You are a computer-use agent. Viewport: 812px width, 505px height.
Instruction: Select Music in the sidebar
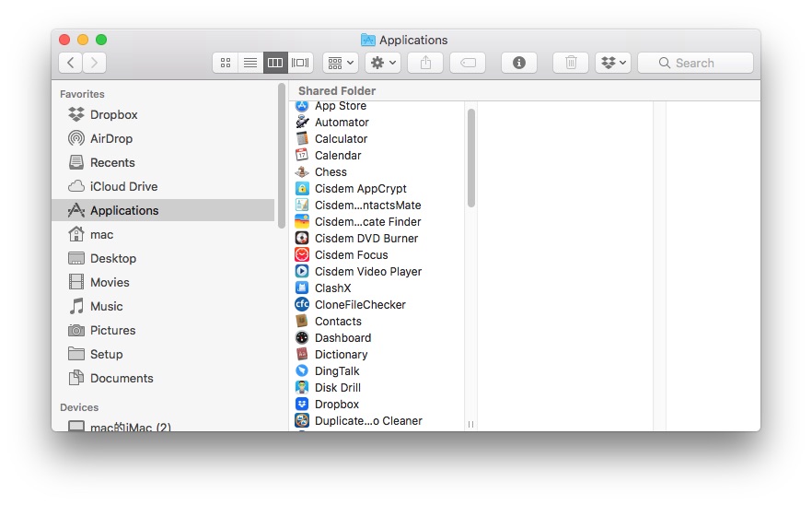click(x=163, y=306)
